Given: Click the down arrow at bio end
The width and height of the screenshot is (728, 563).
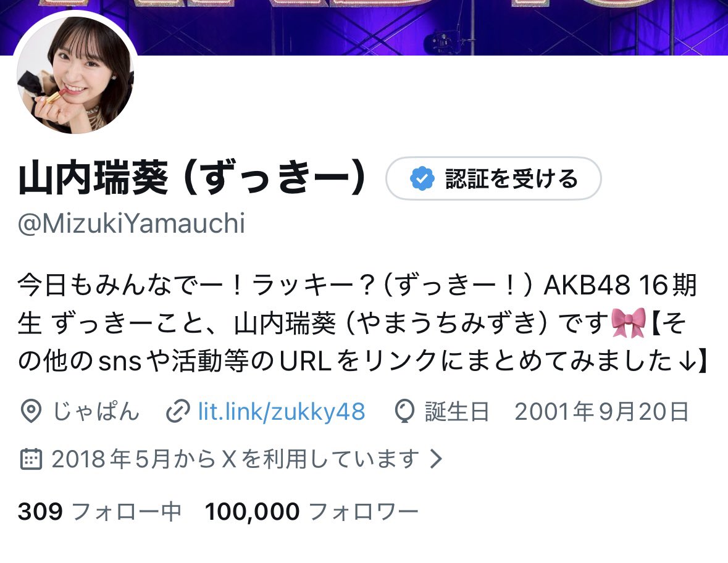Looking at the screenshot, I should [686, 361].
